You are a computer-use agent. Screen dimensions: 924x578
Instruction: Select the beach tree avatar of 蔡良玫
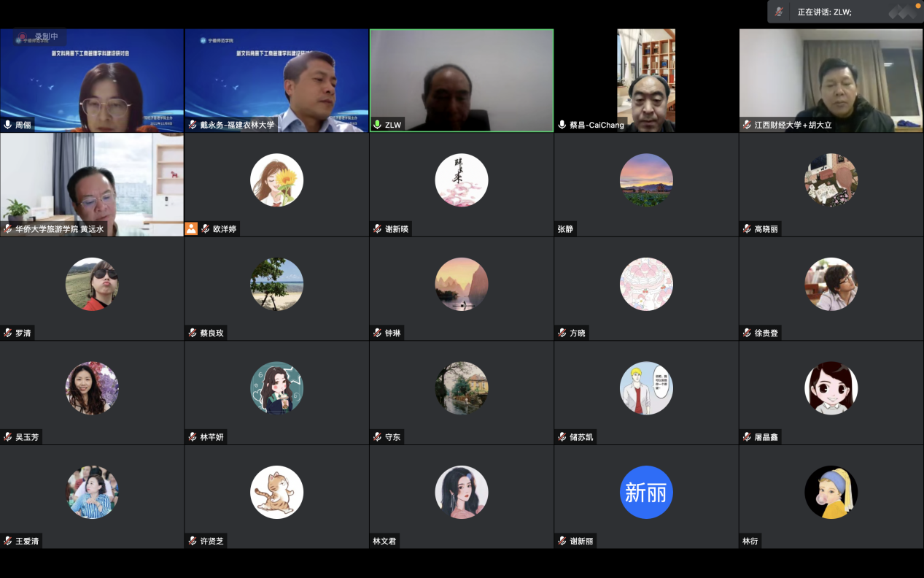pyautogui.click(x=276, y=285)
